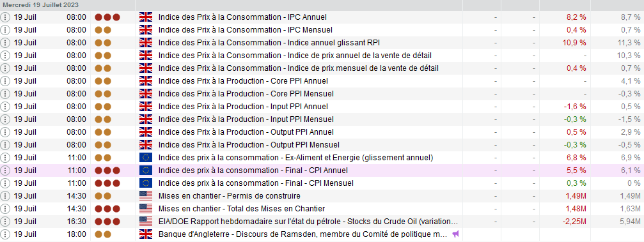
Task: Click the -2,25M Crude Oil stocks value
Action: 574,222
